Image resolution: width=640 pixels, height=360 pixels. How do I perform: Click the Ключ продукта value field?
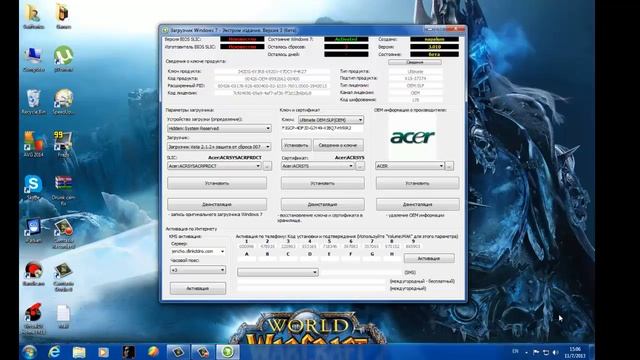point(272,71)
